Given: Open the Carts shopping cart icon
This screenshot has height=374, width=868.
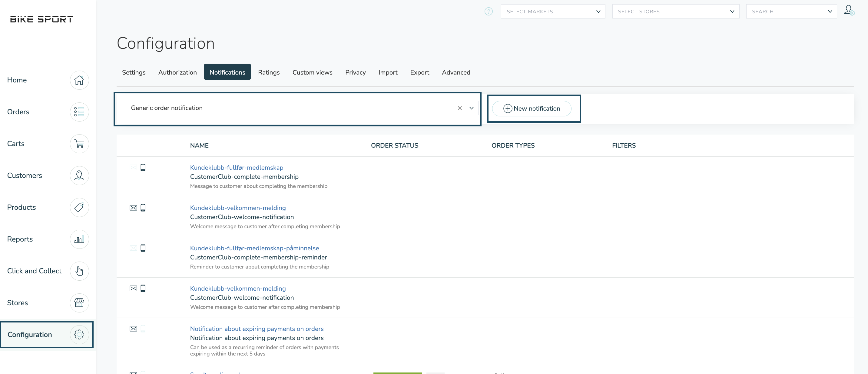Looking at the screenshot, I should pyautogui.click(x=79, y=144).
